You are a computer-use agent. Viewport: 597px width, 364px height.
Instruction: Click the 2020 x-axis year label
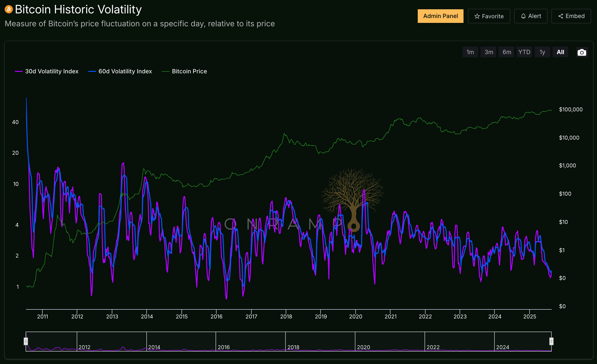pyautogui.click(x=356, y=316)
